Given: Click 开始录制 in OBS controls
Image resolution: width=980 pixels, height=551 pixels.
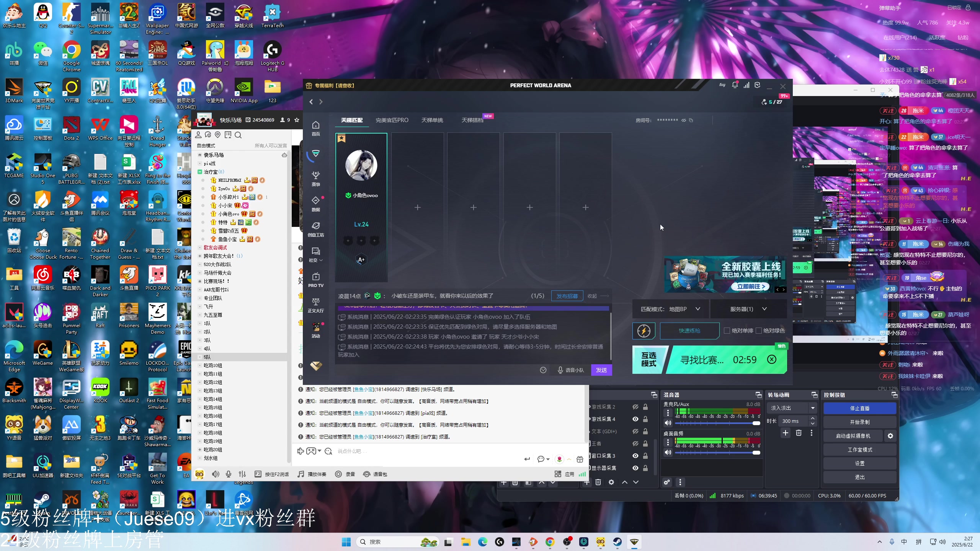Looking at the screenshot, I should pos(860,422).
